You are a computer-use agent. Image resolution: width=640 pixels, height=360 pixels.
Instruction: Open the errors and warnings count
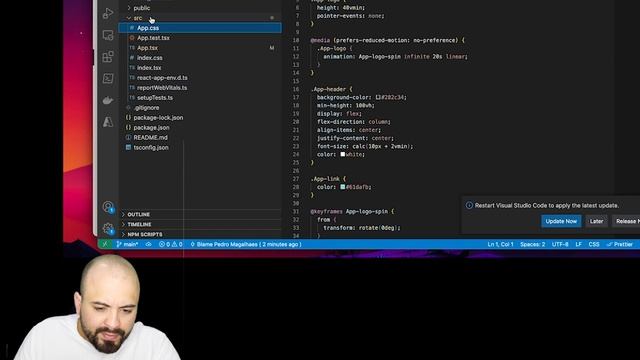[x=171, y=244]
